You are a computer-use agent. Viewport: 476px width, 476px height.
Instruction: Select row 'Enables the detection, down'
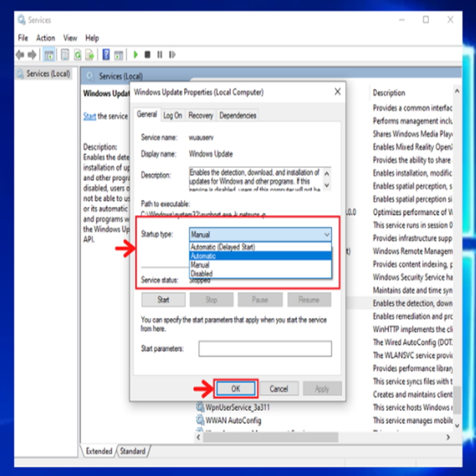tap(412, 303)
